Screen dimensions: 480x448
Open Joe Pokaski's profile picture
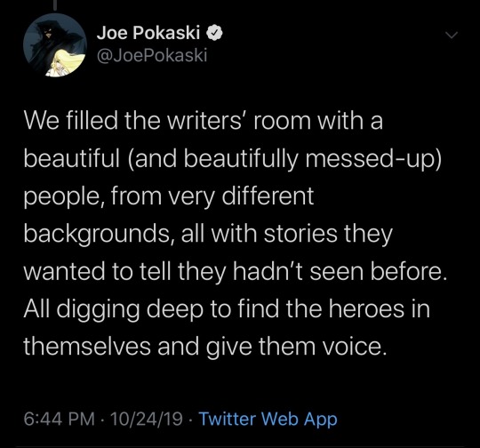[55, 45]
